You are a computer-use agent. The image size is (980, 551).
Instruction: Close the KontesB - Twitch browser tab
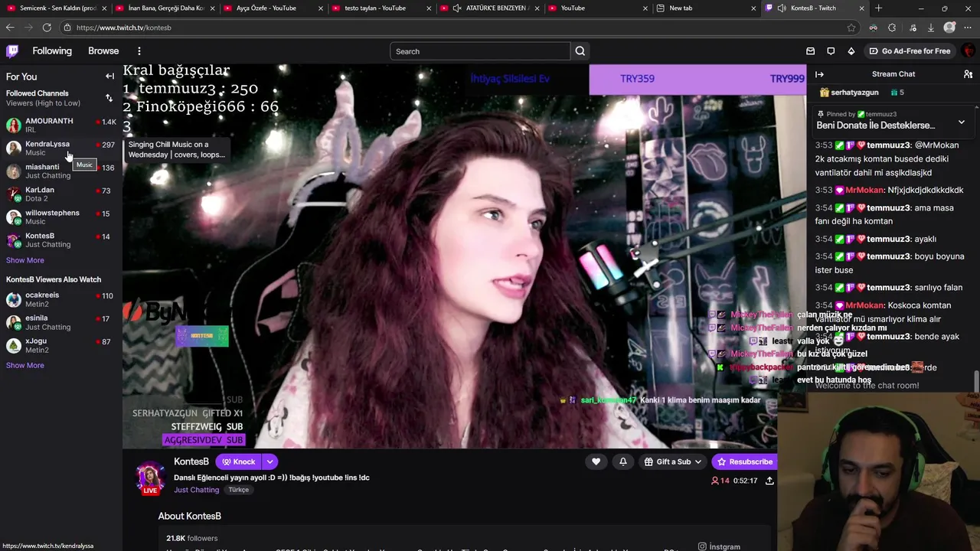click(861, 8)
